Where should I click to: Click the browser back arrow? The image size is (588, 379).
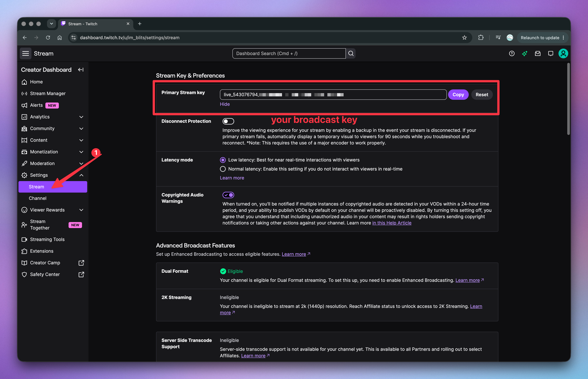point(25,38)
